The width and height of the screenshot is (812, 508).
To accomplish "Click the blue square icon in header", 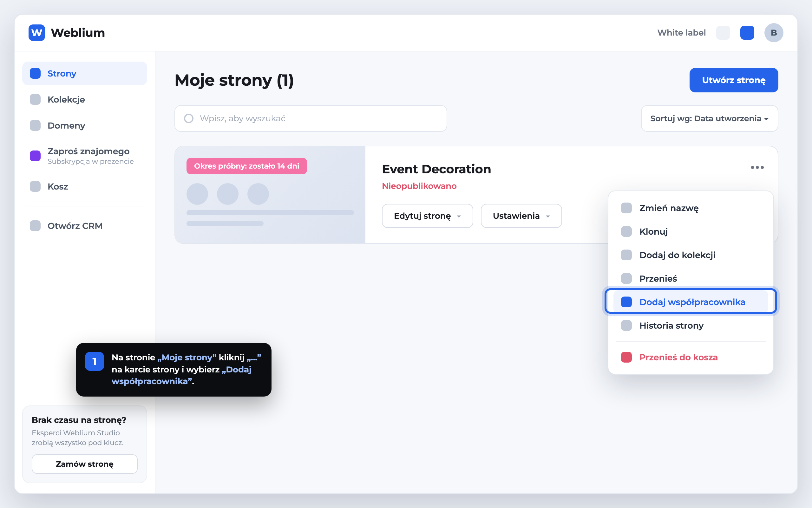I will pyautogui.click(x=747, y=33).
